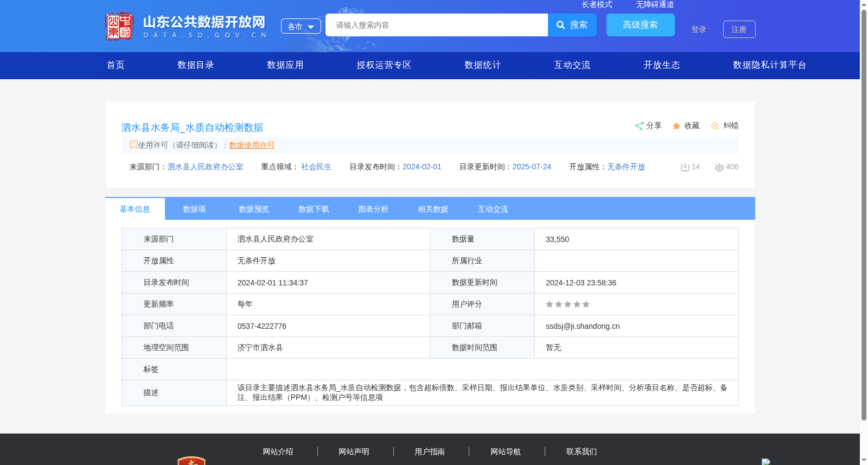
Task: Click the 分享 share icon
Action: (x=640, y=126)
